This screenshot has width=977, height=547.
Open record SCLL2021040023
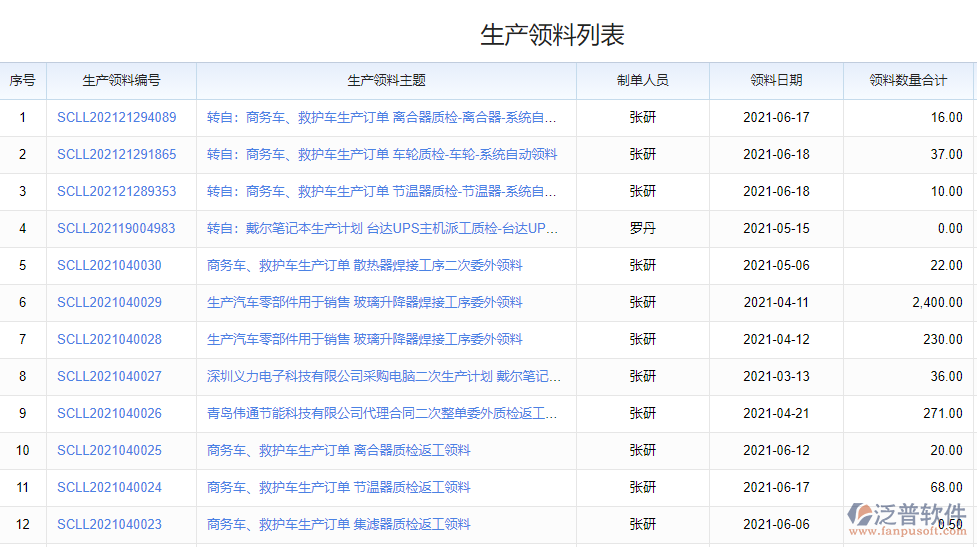(109, 525)
